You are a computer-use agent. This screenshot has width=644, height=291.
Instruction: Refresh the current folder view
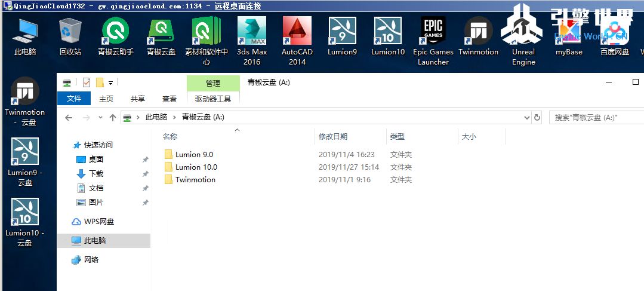coord(537,118)
